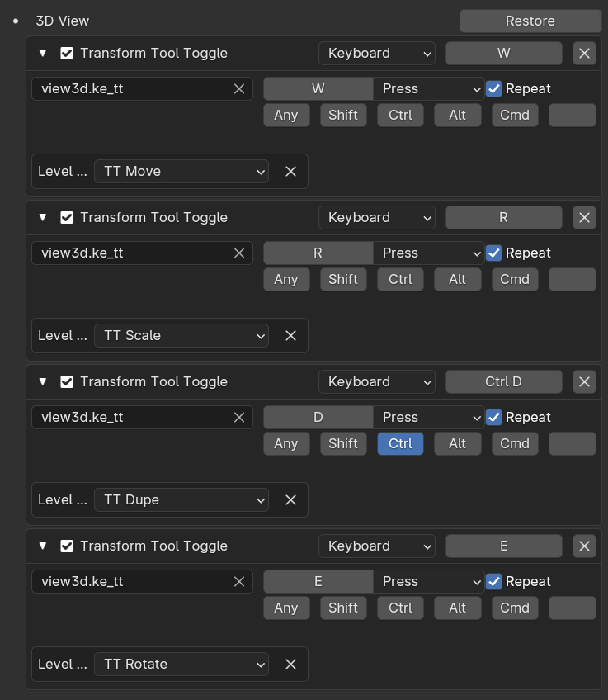Image resolution: width=608 pixels, height=700 pixels.
Task: Open Press event dropdown for D key
Action: (429, 418)
